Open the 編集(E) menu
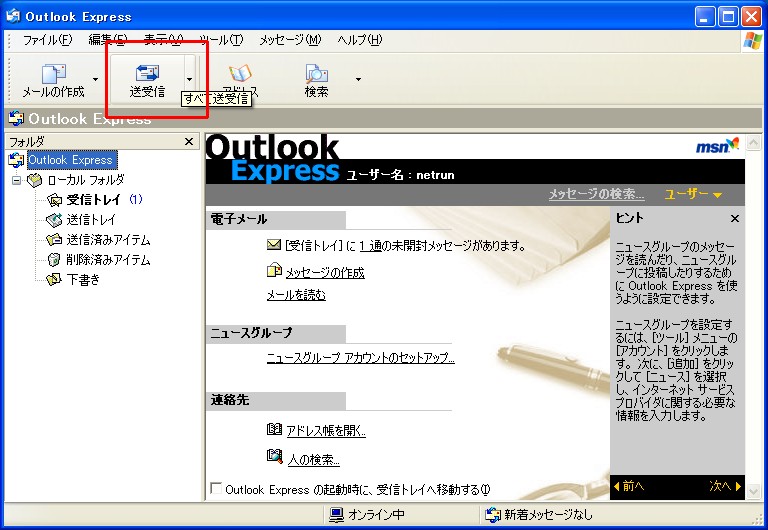 pos(108,40)
